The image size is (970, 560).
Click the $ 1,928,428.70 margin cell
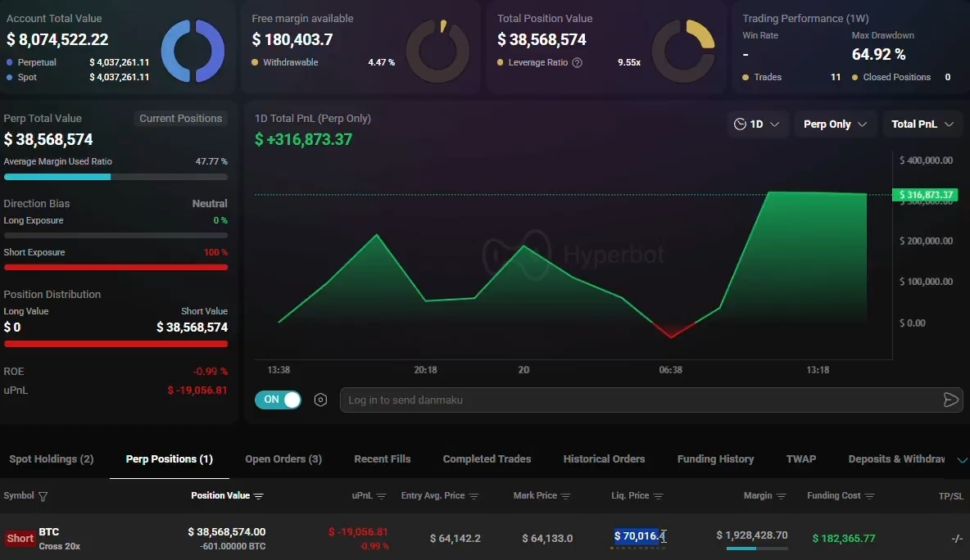tap(751, 535)
